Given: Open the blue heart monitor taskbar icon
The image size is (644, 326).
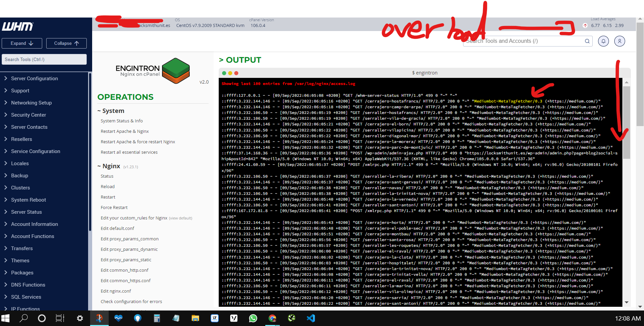Looking at the screenshot, I should [x=118, y=318].
